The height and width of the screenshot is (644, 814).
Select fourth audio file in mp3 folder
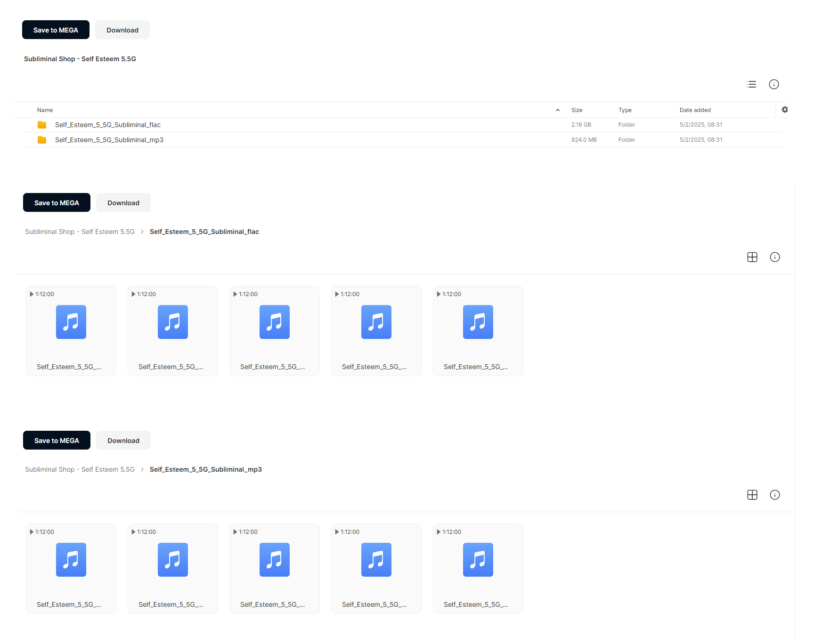click(x=376, y=569)
